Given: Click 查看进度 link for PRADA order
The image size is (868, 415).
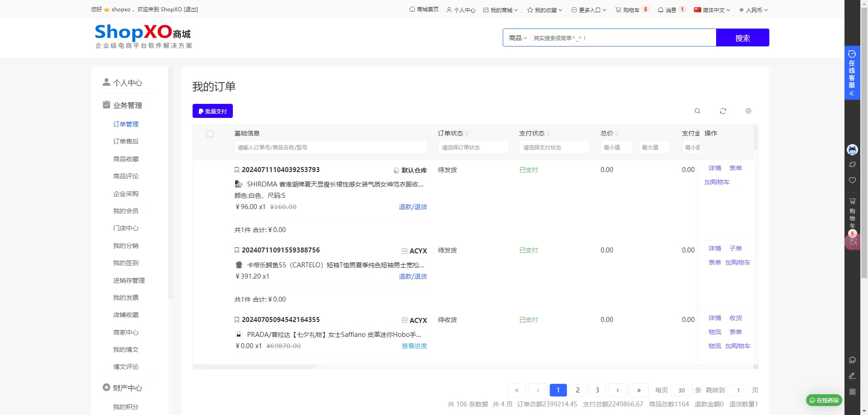Looking at the screenshot, I should coord(414,346).
